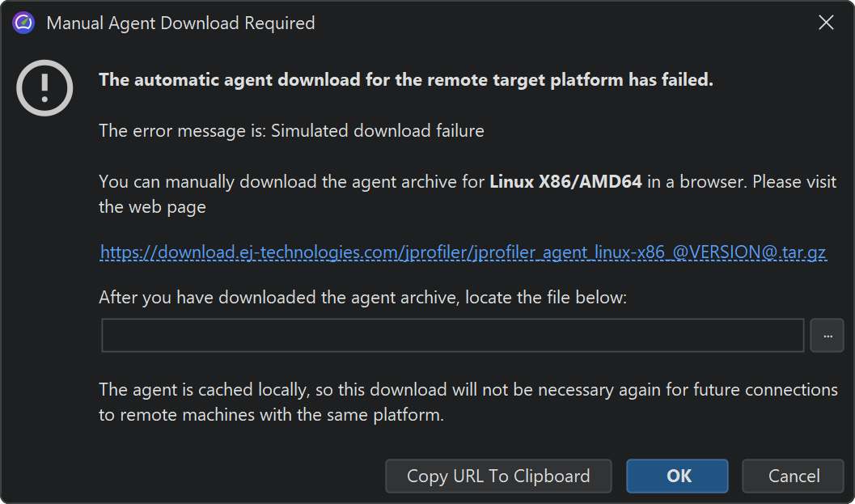The image size is (855, 504).
Task: Click the "Manual Agent Download Required" title text
Action: pos(180,23)
